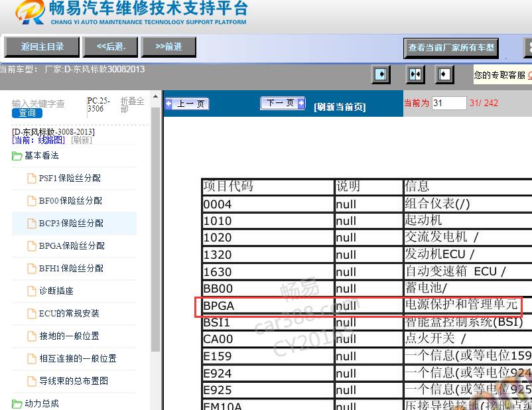
Task: Click the sidebar vertical scrollbar thumb
Action: tap(155, 229)
